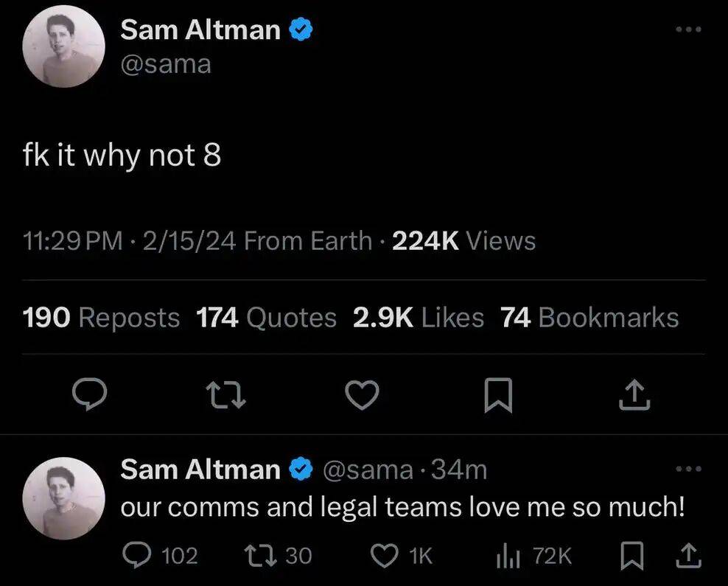Open more options on the reply tweet
The image size is (728, 586).
(688, 469)
